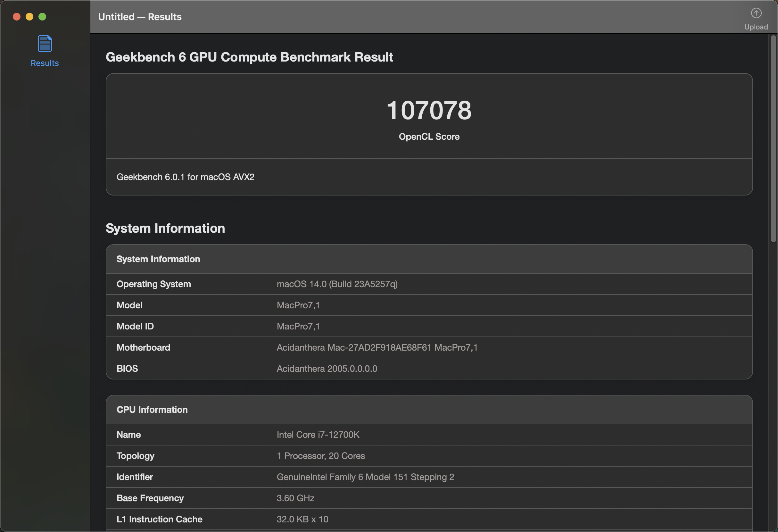Click the Results sidebar label

click(45, 63)
